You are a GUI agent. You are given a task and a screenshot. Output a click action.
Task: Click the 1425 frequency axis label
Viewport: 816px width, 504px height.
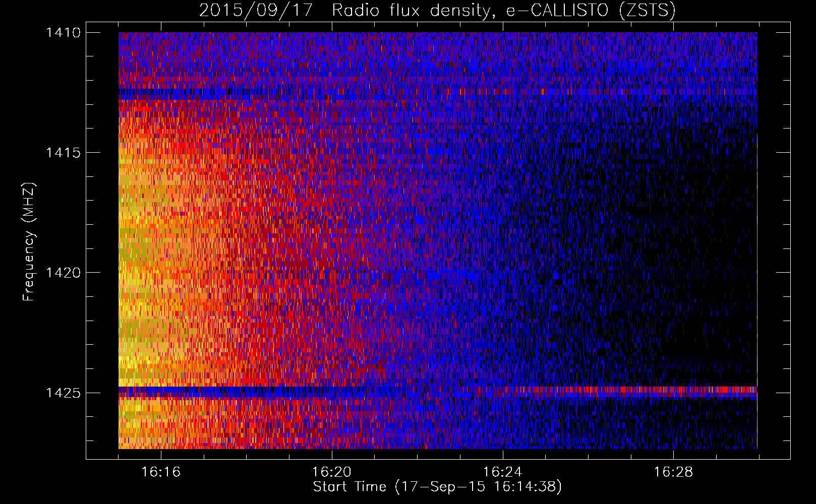coord(63,393)
